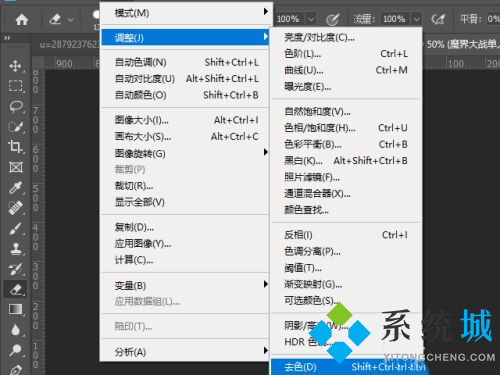Expand 变量(B) submenu
Viewport: 500px width, 375px height.
186,285
